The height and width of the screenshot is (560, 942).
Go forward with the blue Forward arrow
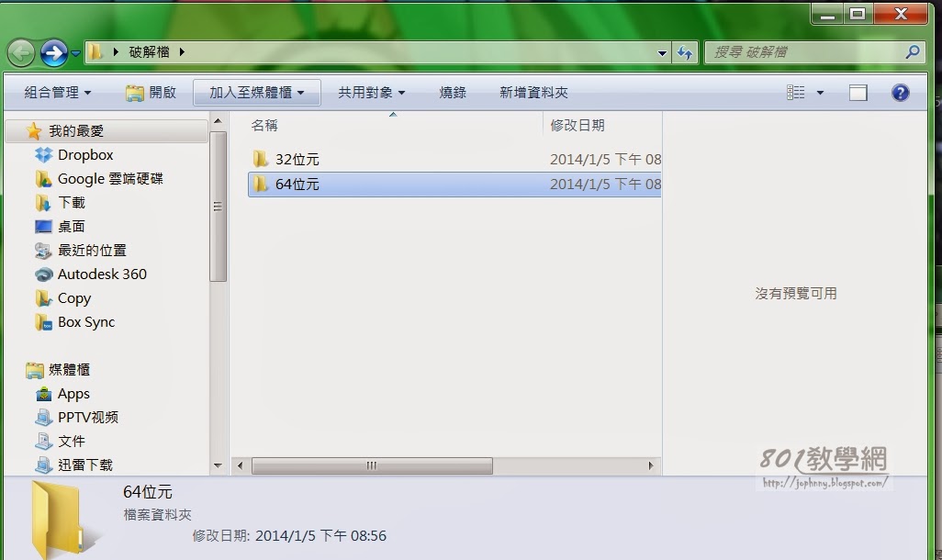pos(54,53)
